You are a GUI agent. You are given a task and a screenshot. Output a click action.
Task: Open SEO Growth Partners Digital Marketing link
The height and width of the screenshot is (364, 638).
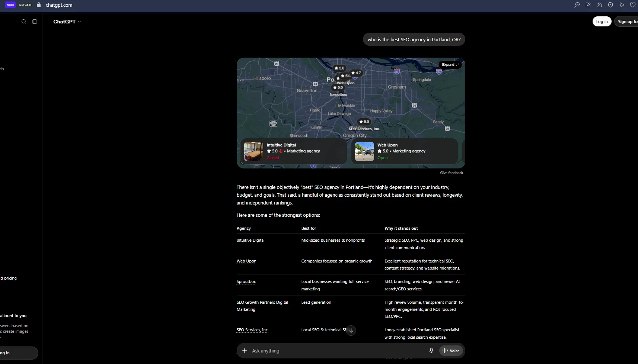262,306
